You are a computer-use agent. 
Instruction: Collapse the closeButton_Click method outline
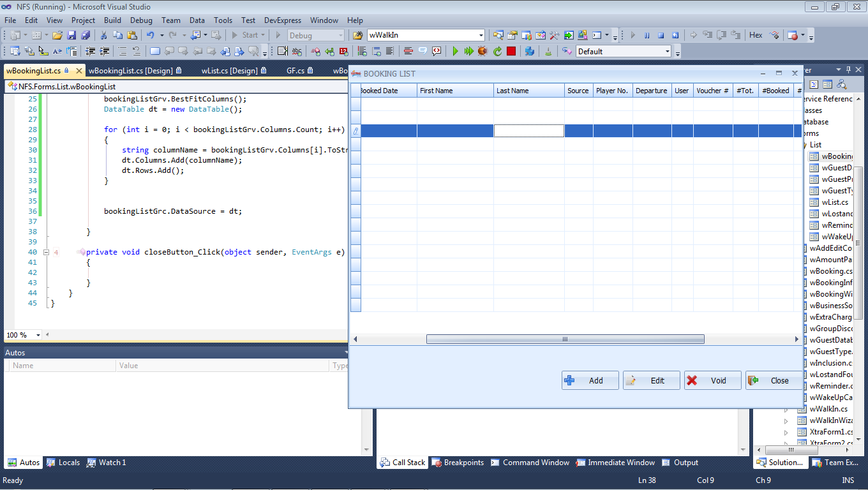[x=47, y=252]
